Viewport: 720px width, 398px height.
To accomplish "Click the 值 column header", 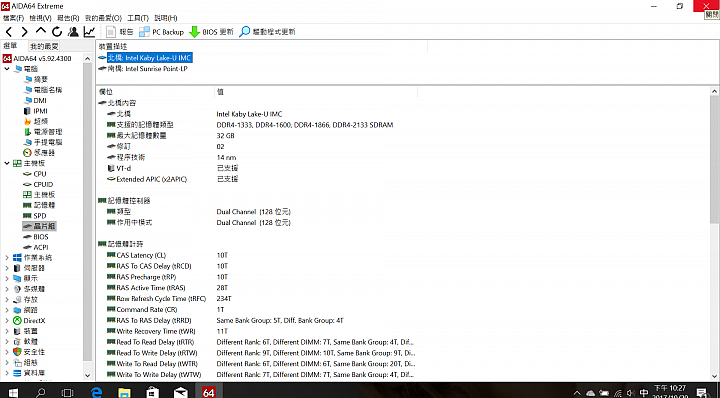I will point(315,92).
